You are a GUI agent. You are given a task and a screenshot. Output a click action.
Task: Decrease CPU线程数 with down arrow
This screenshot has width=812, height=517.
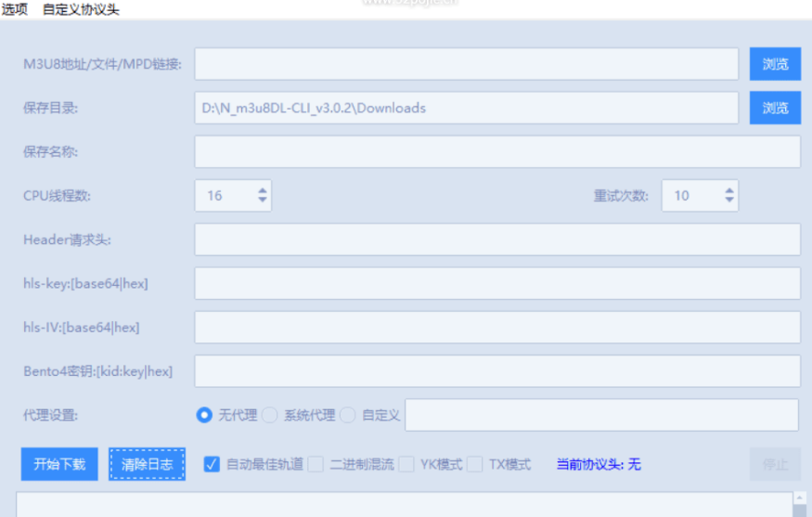(263, 200)
